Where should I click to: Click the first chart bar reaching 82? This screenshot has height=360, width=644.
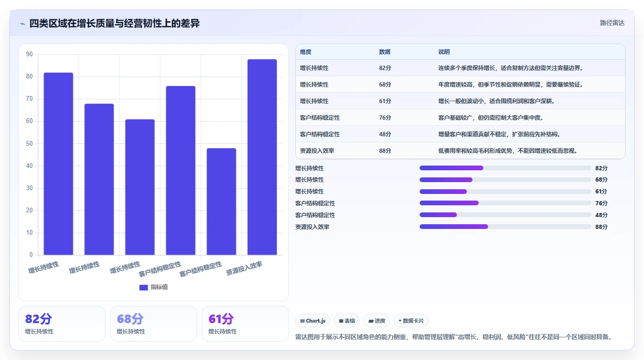click(x=59, y=164)
